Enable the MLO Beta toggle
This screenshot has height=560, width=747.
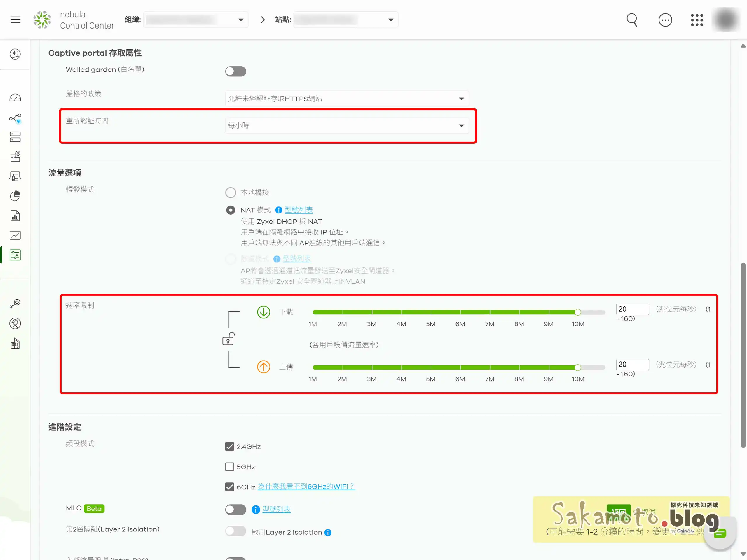pos(235,509)
